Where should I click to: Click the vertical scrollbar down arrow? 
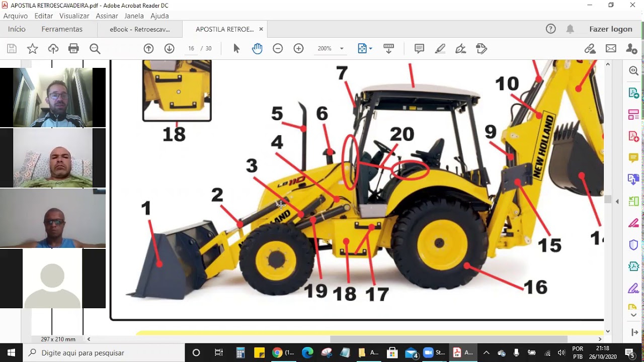(608, 331)
